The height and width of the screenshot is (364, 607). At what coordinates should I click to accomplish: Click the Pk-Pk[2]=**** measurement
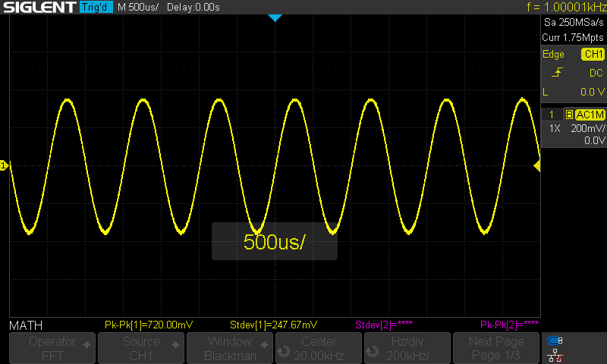[x=509, y=325]
